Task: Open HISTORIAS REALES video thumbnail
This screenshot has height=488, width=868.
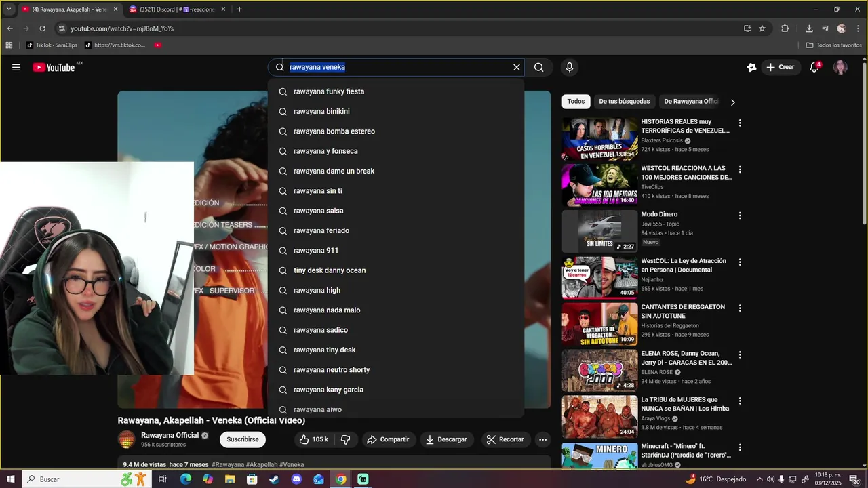Action: pyautogui.click(x=599, y=139)
